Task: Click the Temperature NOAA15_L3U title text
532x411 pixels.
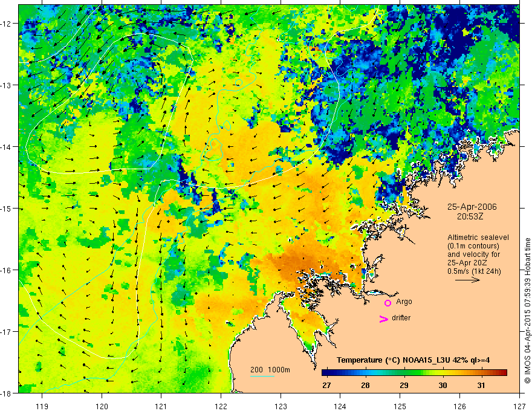Action: (413, 360)
